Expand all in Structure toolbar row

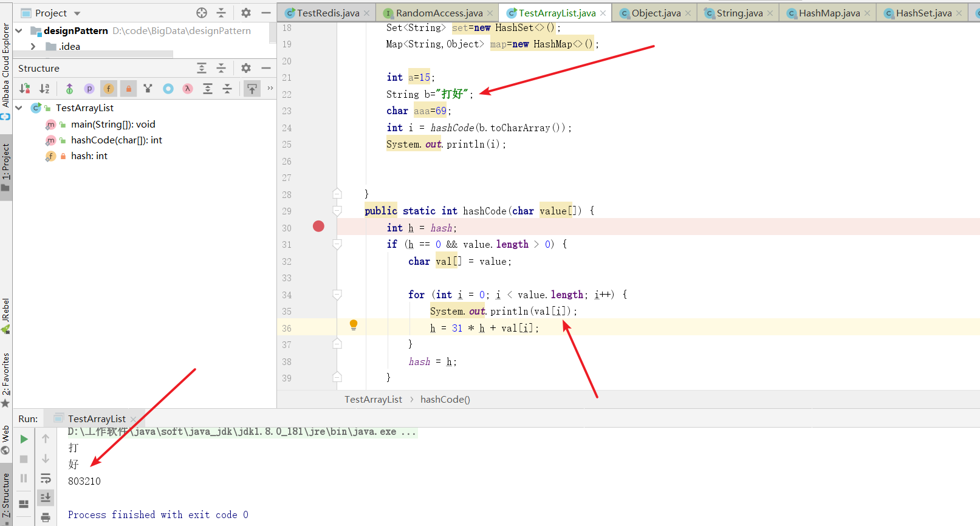pos(208,89)
